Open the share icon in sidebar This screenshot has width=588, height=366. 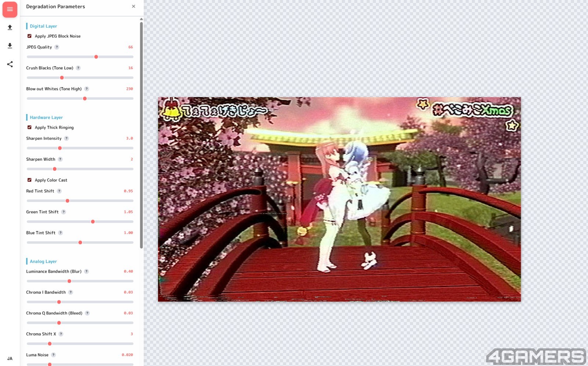coord(10,64)
